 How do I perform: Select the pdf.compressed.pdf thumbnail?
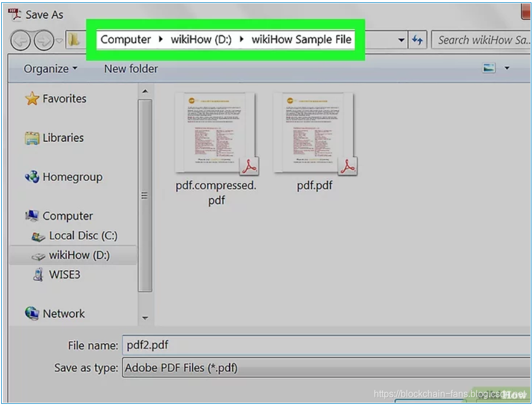[216, 134]
